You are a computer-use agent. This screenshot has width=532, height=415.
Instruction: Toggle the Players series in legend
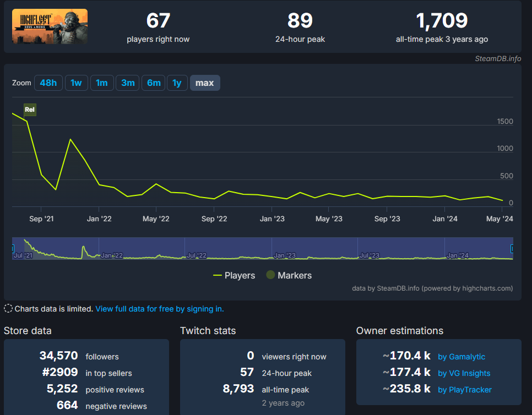pyautogui.click(x=234, y=275)
